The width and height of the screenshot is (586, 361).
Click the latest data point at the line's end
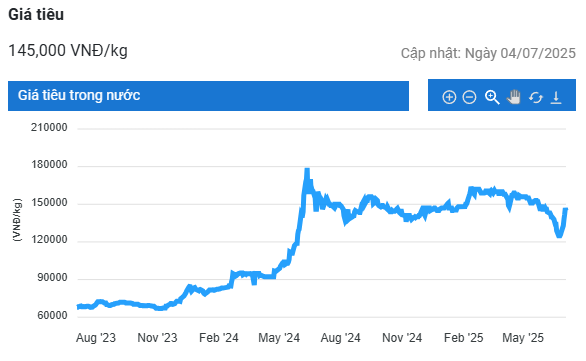coord(566,209)
